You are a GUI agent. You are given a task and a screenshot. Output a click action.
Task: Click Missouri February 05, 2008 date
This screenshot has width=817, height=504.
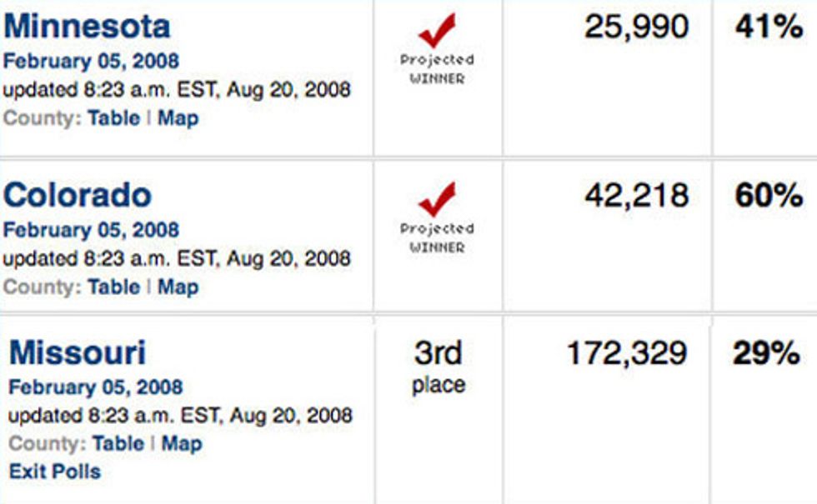pyautogui.click(x=96, y=387)
